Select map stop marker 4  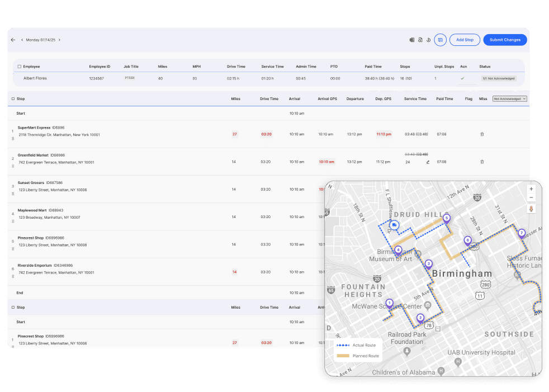pyautogui.click(x=398, y=251)
